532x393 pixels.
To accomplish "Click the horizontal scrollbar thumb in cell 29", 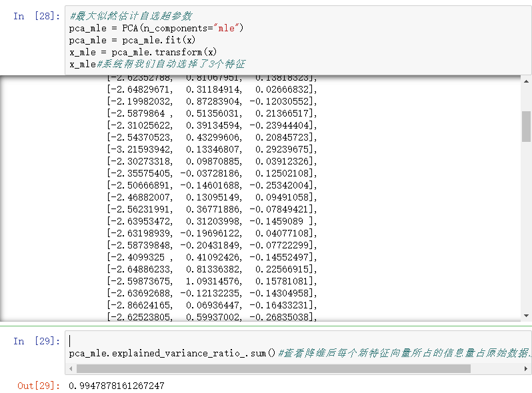I will pos(273,368).
